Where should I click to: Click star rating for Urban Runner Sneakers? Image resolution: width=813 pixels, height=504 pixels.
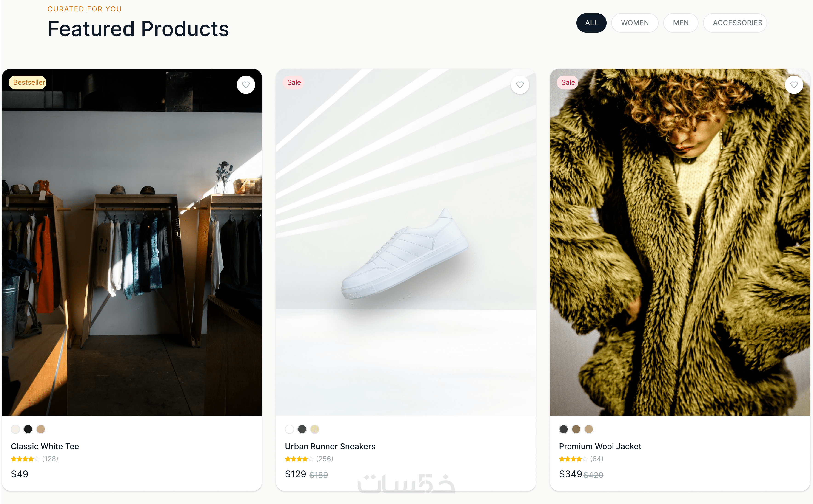click(299, 459)
